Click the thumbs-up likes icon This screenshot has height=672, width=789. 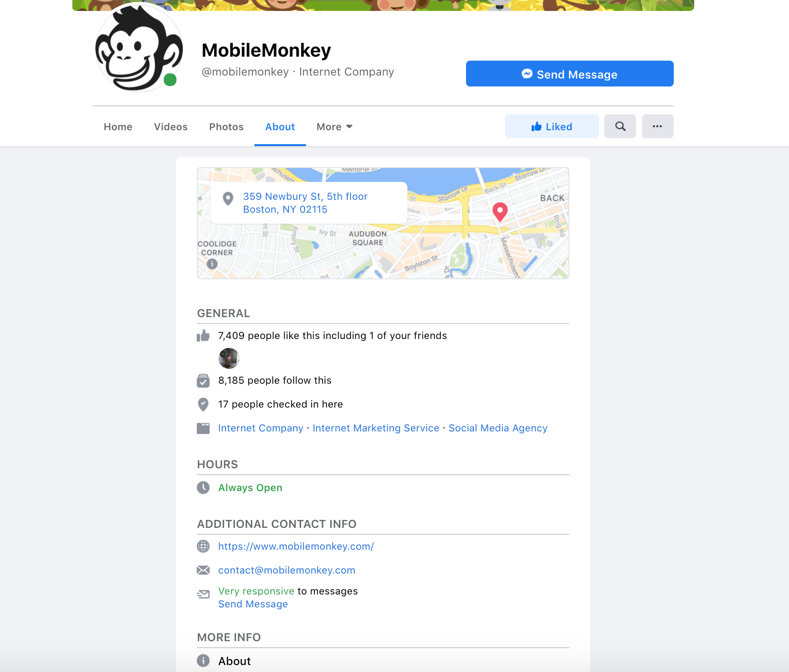pos(203,336)
